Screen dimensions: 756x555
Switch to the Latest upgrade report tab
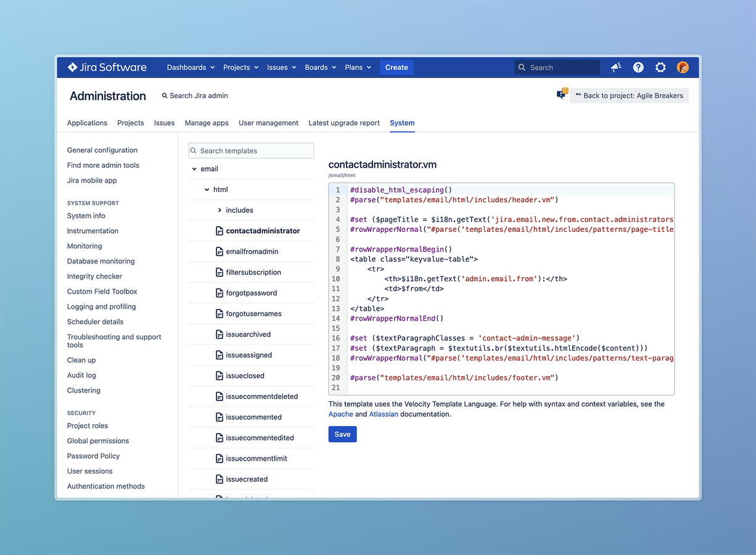click(x=344, y=123)
